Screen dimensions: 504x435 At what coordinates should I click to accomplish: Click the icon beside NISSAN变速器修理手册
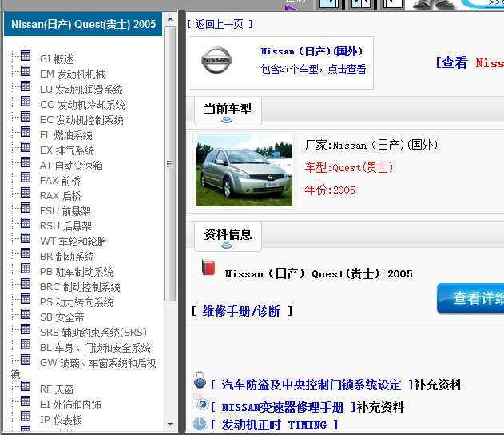coord(201,403)
